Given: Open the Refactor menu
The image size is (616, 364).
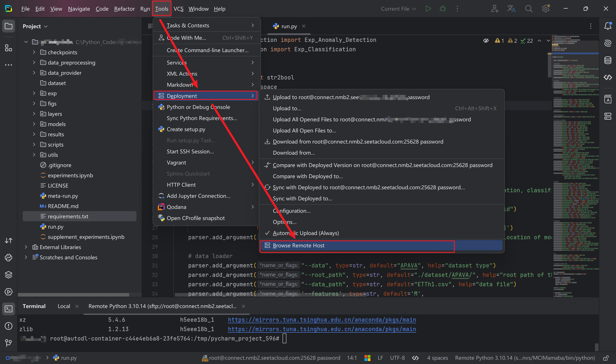Looking at the screenshot, I should click(x=124, y=9).
